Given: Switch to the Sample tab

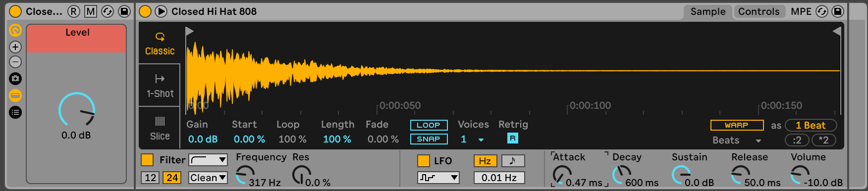Looking at the screenshot, I should [x=708, y=11].
